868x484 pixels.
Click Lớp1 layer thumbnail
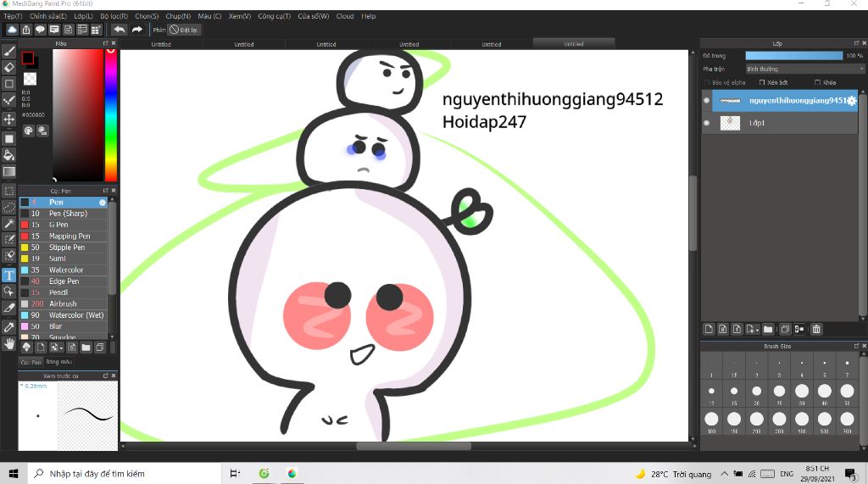point(730,123)
